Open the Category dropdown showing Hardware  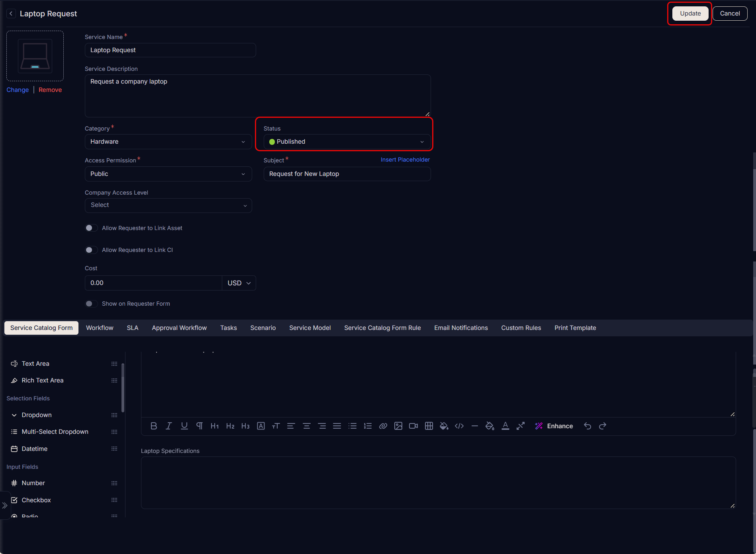168,142
